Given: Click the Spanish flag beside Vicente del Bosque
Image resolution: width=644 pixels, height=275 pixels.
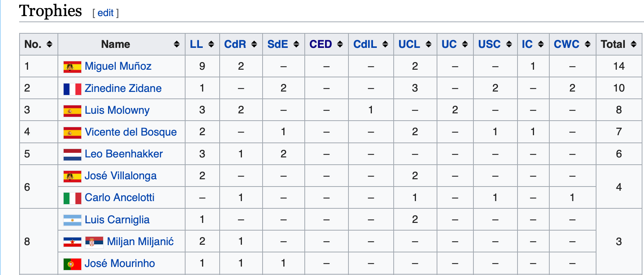Looking at the screenshot, I should pos(72,132).
